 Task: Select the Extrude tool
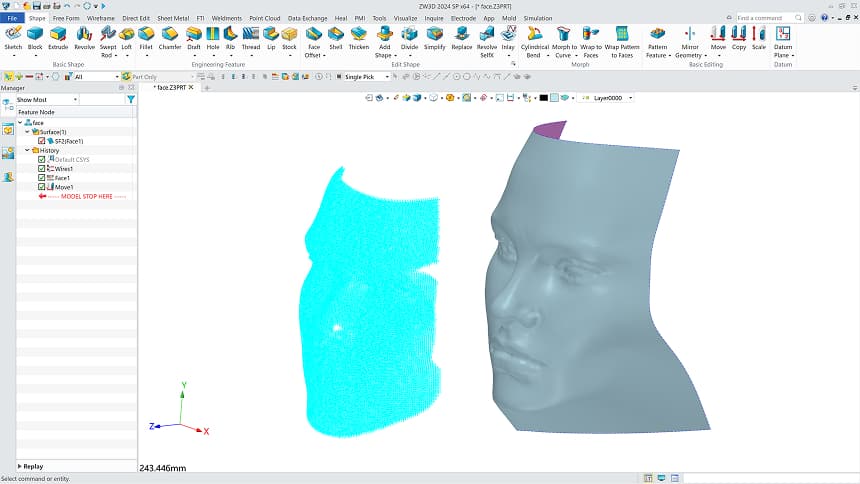(59, 38)
